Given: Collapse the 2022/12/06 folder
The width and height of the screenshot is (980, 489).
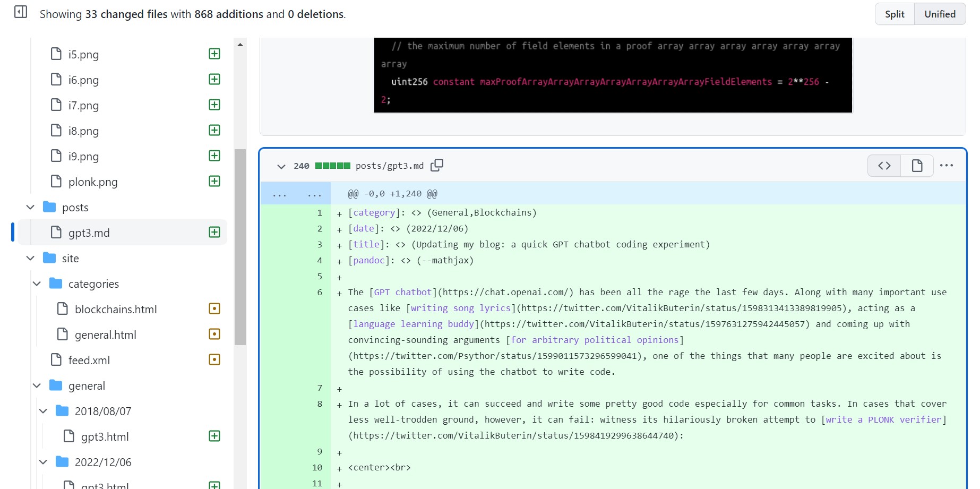Looking at the screenshot, I should pos(43,461).
